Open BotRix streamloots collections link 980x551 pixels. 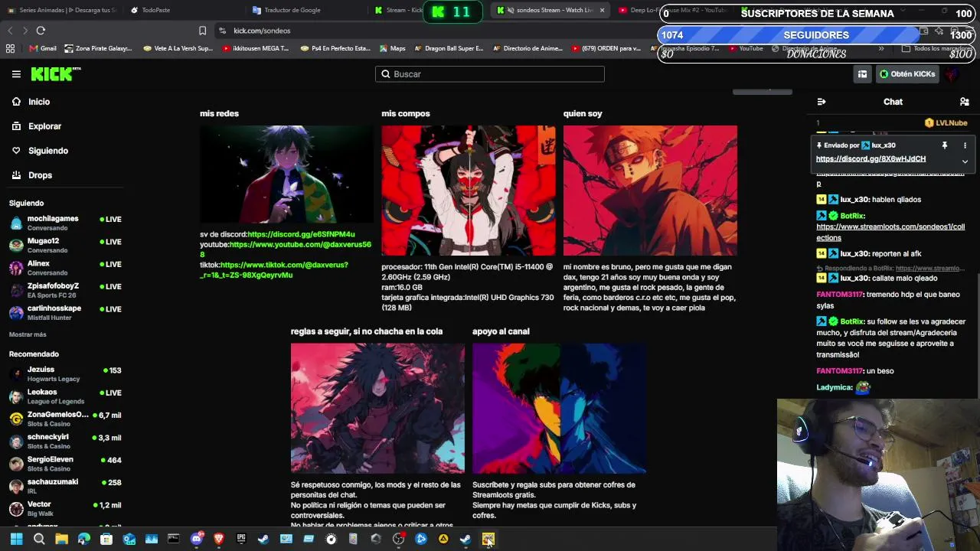pos(890,232)
